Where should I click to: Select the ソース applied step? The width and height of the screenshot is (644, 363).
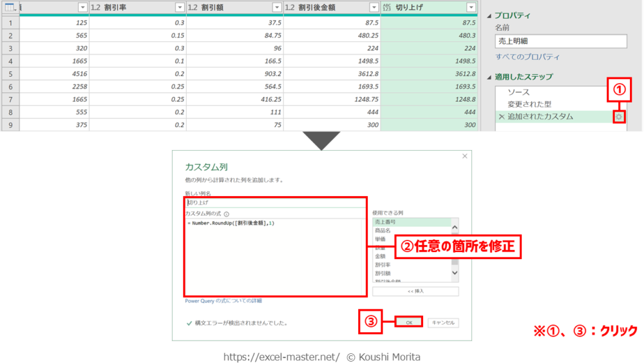point(518,92)
